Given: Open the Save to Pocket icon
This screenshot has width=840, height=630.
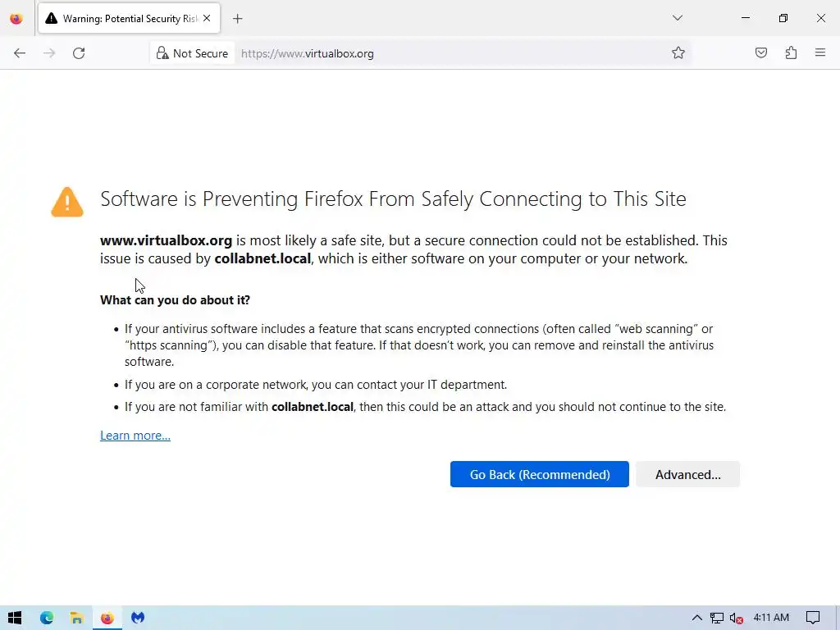Looking at the screenshot, I should click(x=761, y=53).
